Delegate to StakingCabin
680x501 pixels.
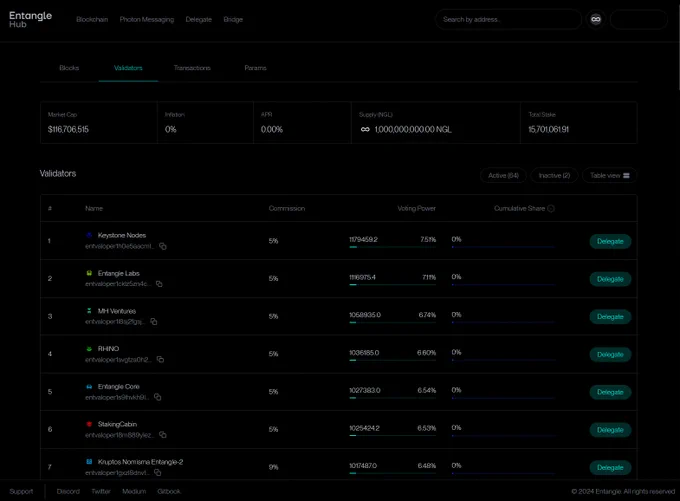click(610, 430)
